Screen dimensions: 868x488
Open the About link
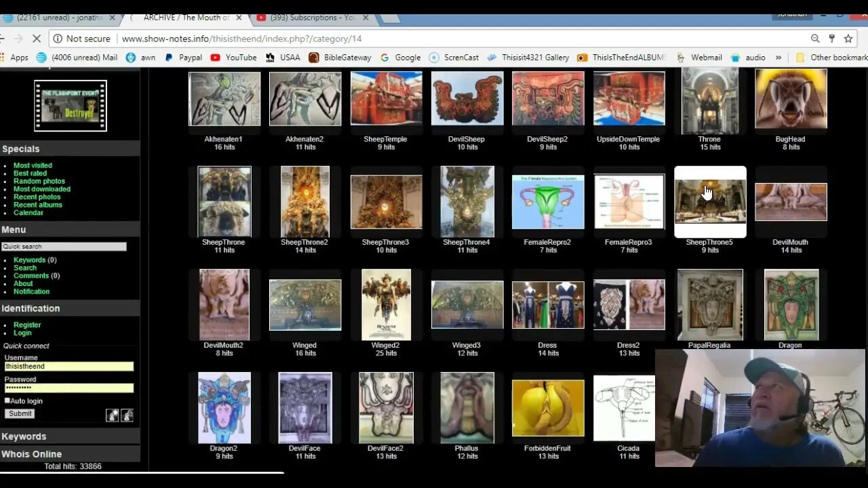[x=23, y=283]
